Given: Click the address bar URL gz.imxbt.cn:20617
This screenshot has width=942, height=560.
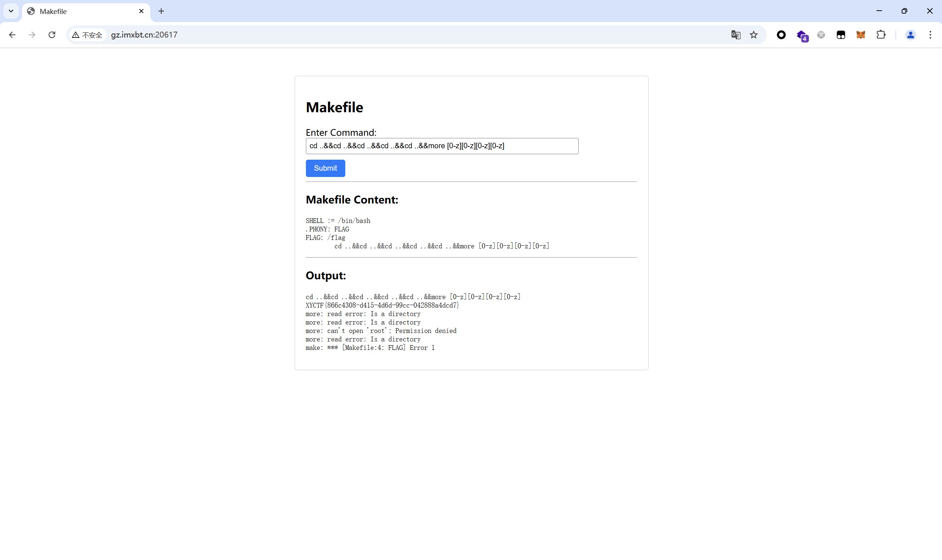Looking at the screenshot, I should 144,35.
